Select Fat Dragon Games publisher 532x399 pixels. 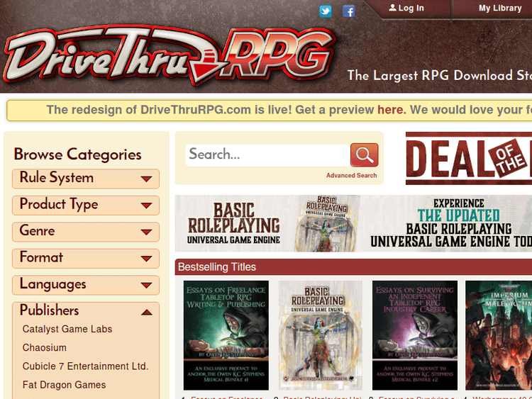(x=64, y=385)
